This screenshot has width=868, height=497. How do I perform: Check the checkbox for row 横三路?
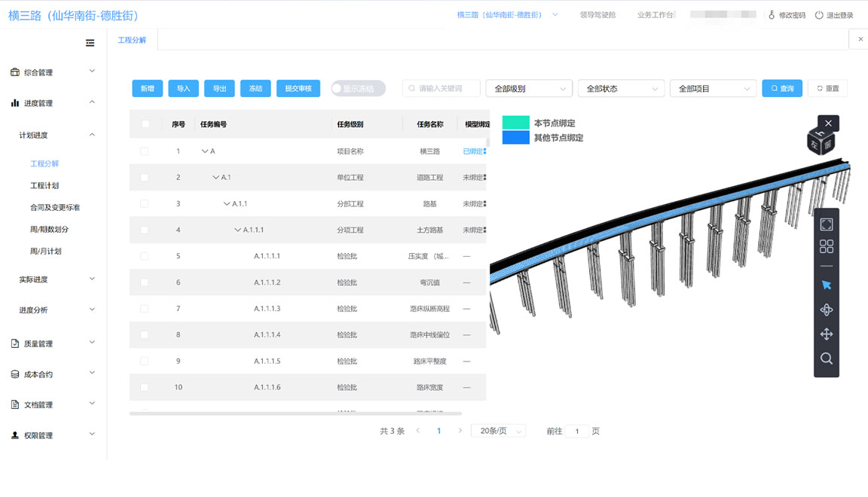pyautogui.click(x=143, y=151)
